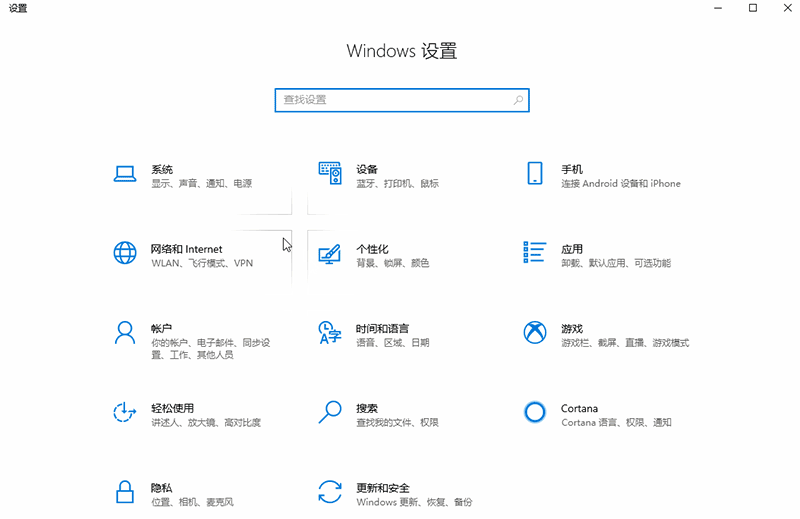Click 讲述人、放大镜、高对比度 description
800x519 pixels.
pyautogui.click(x=206, y=423)
